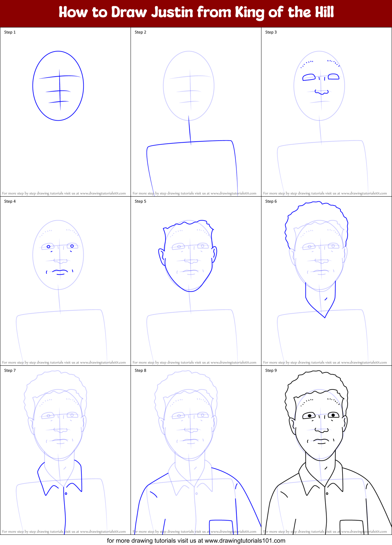Click the 'Step 8' label

point(140,370)
